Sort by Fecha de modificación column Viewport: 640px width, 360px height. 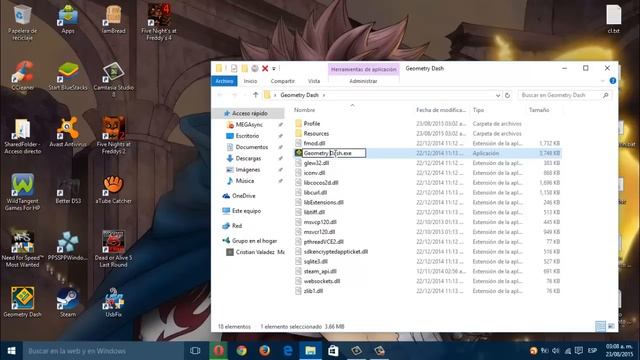[x=441, y=110]
